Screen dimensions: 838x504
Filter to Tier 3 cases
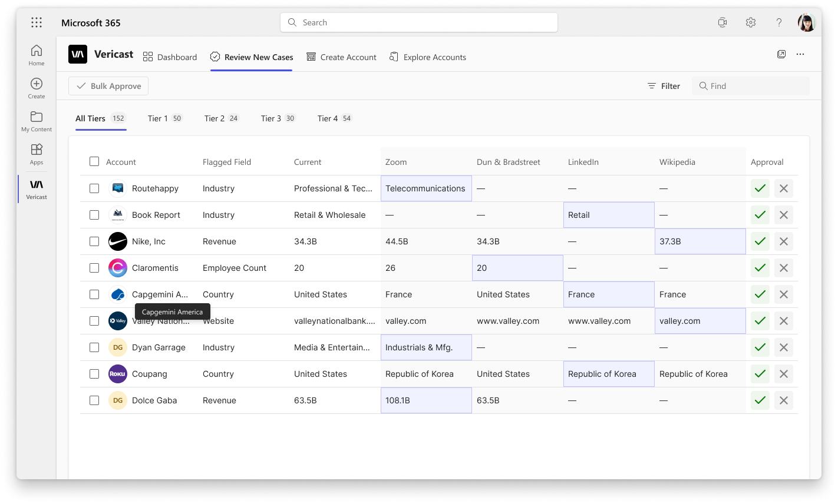(278, 118)
